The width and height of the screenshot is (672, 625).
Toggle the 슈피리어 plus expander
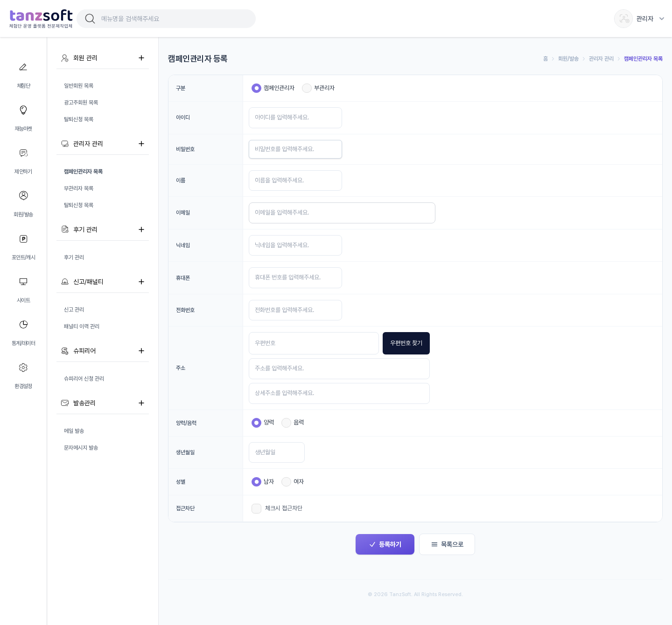(141, 351)
